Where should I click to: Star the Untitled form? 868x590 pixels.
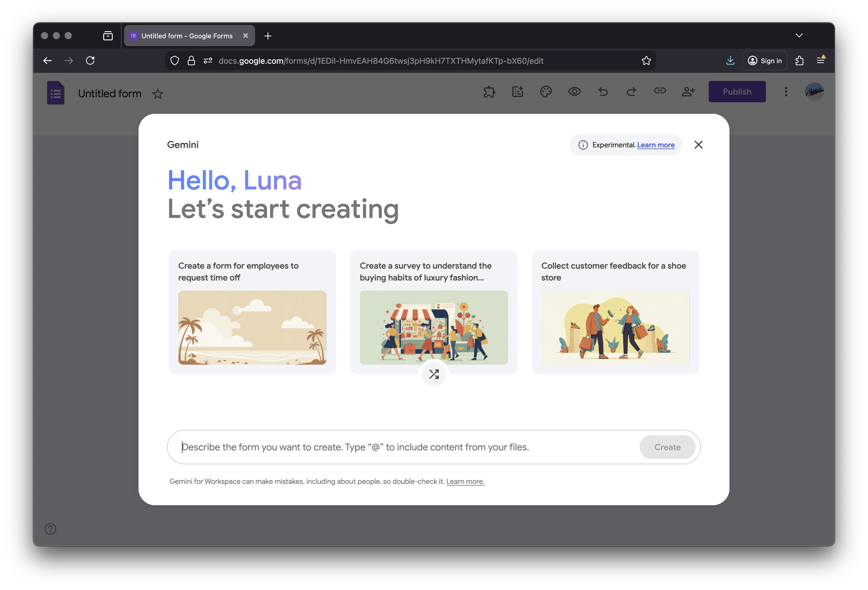(158, 94)
